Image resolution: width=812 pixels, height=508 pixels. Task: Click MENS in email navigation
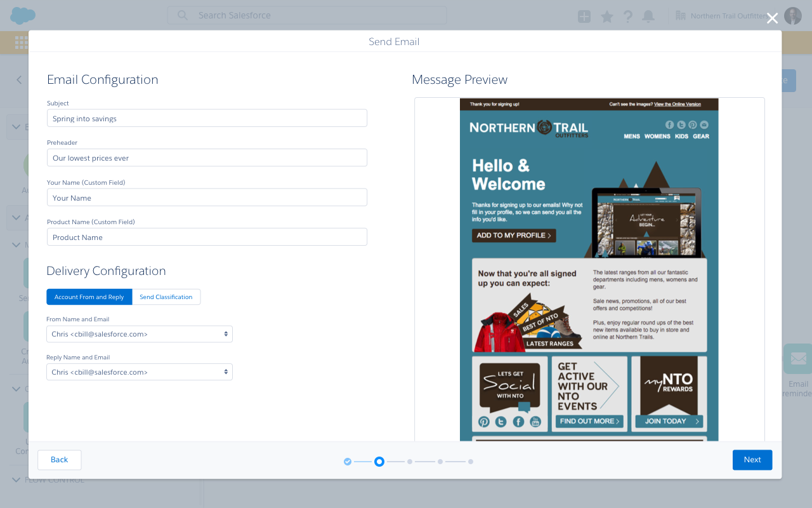pos(632,137)
